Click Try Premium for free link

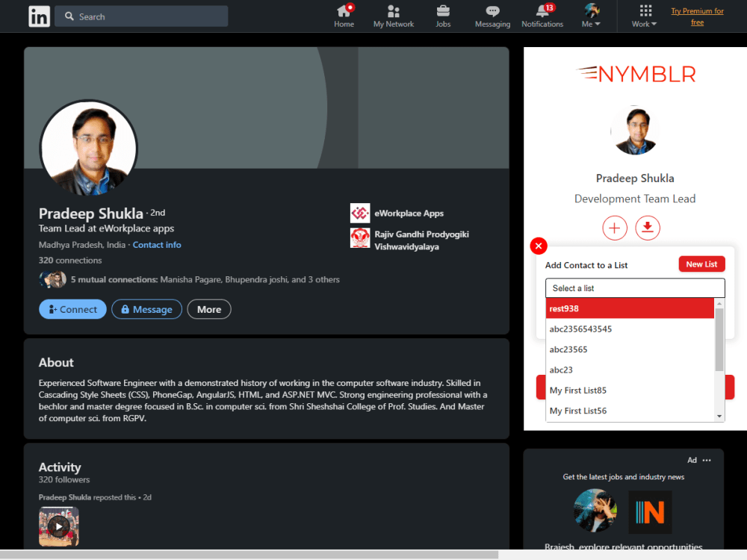pyautogui.click(x=697, y=16)
